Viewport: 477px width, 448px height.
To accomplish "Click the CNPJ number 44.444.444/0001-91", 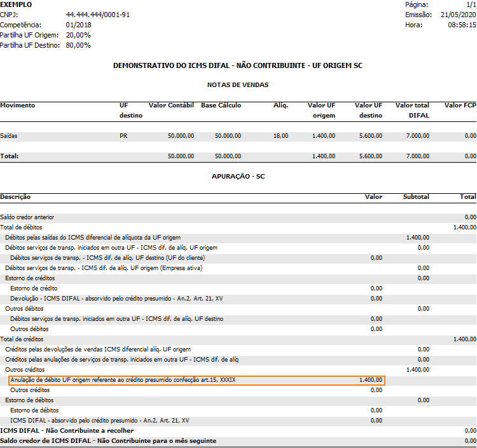I will coord(98,15).
